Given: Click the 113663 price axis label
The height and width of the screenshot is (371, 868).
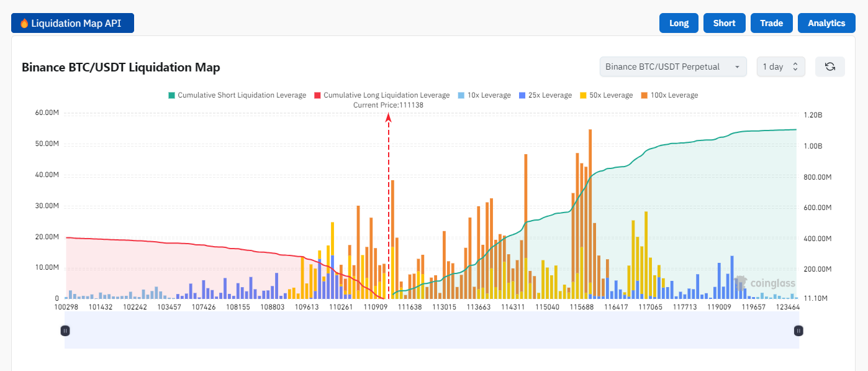Looking at the screenshot, I should [479, 307].
